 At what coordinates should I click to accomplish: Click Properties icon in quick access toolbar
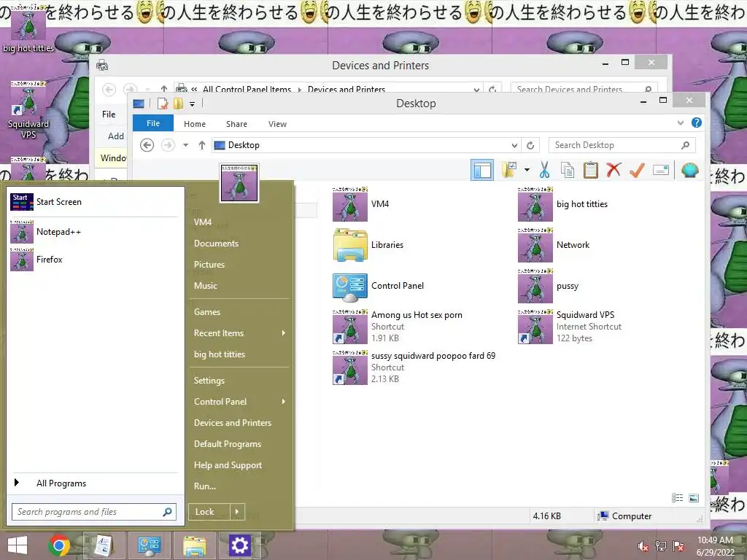click(x=163, y=104)
